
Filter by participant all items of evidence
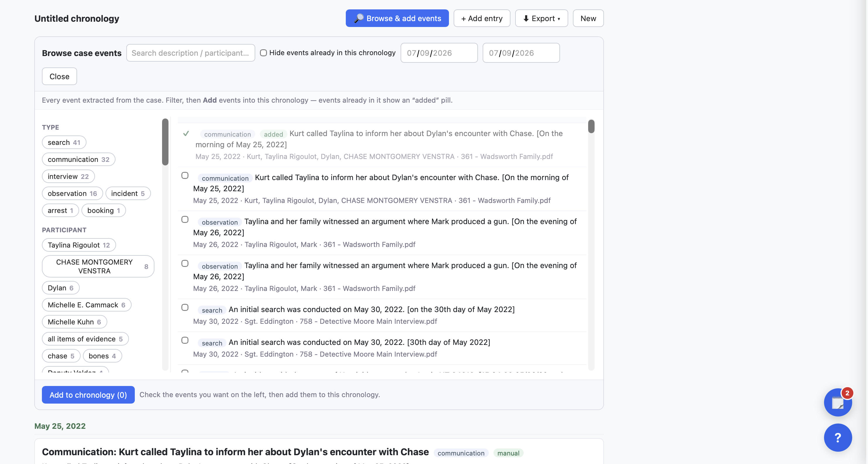click(x=85, y=338)
